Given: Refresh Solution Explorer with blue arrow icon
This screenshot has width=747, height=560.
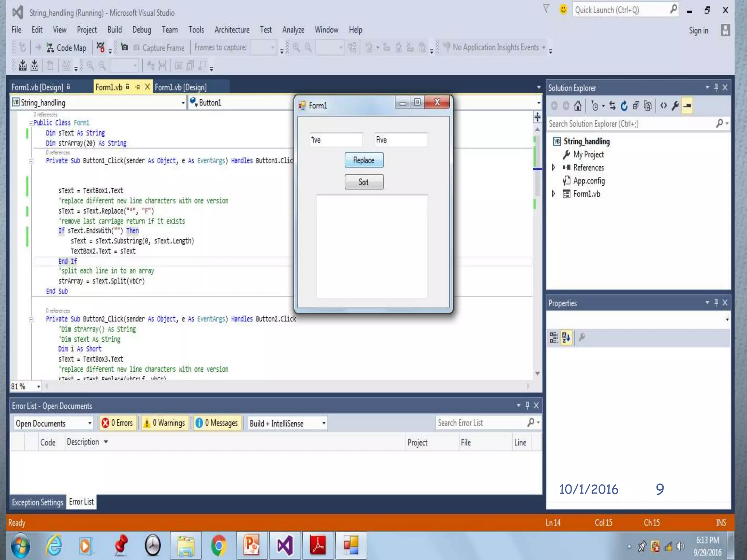Looking at the screenshot, I should (624, 106).
